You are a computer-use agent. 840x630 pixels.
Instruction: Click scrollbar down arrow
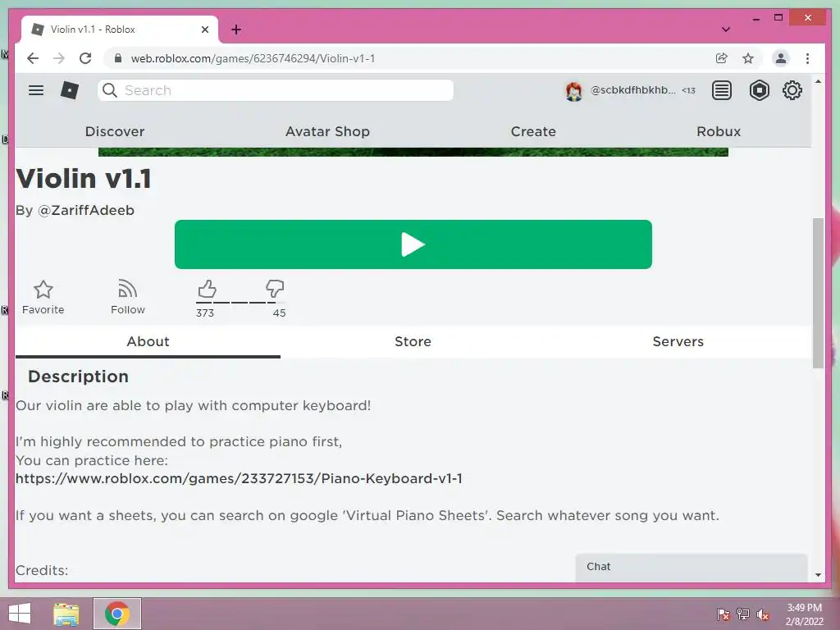[818, 575]
